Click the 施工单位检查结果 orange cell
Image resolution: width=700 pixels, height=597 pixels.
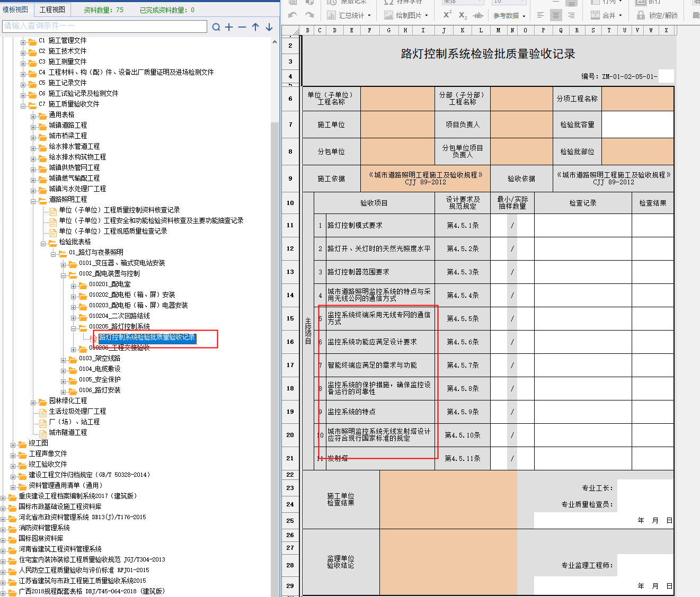pyautogui.click(x=448, y=500)
